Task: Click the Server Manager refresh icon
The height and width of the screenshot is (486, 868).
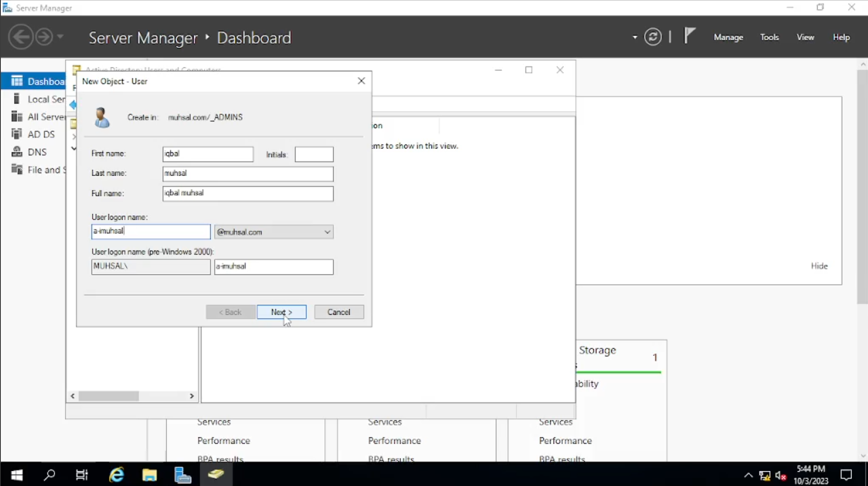Action: 653,37
